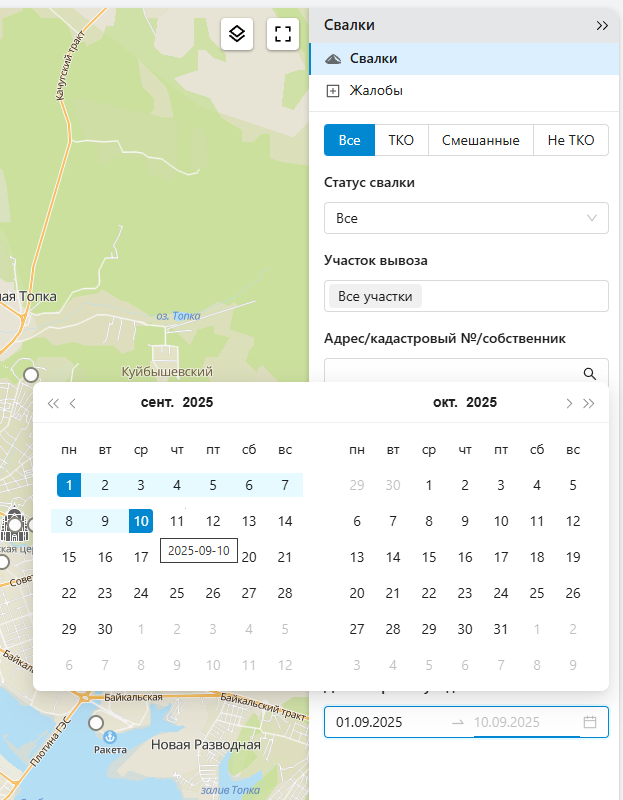The image size is (623, 800).
Task: Open the Статус свалки dropdown
Action: click(x=466, y=218)
